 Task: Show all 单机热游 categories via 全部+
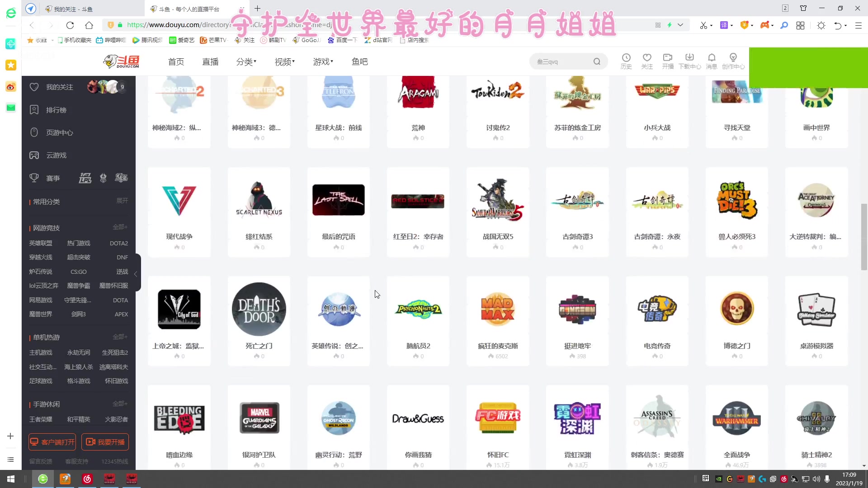pos(120,337)
